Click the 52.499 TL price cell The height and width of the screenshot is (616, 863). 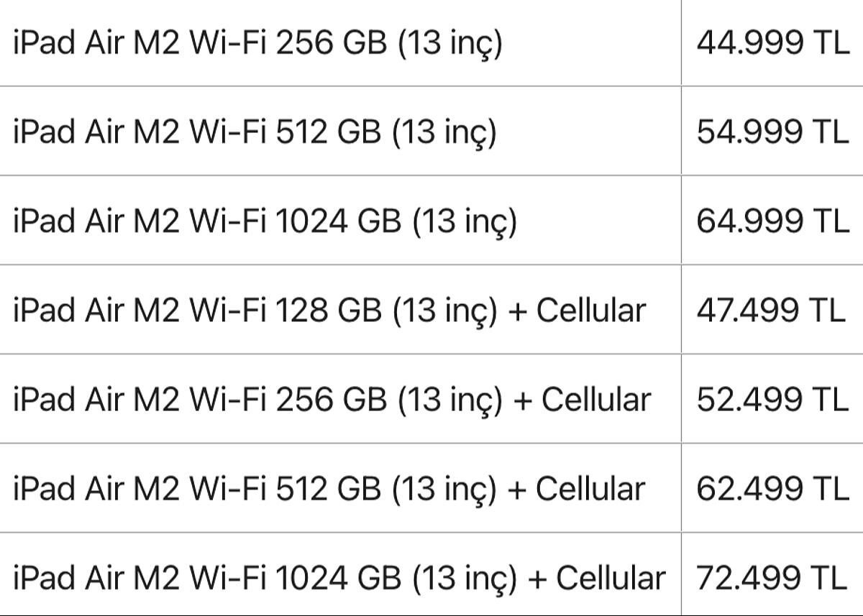[772, 400]
